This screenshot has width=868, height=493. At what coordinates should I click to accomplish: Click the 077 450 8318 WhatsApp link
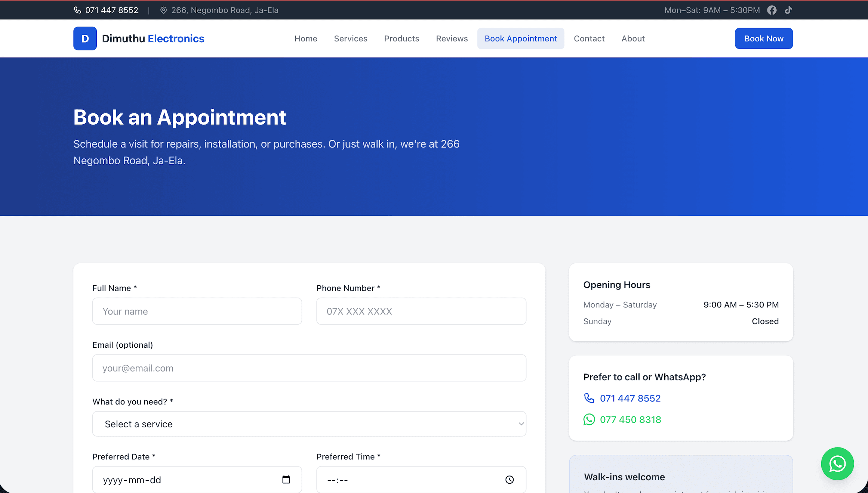tap(631, 419)
